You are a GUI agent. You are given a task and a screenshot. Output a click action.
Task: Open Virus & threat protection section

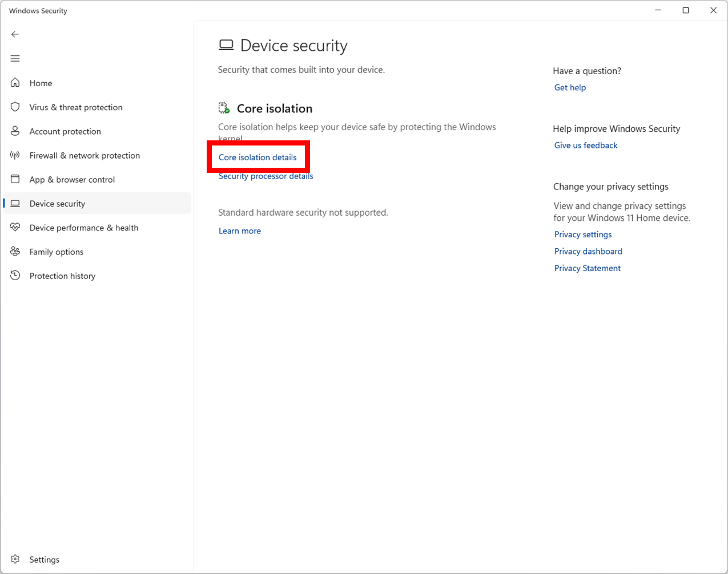pos(97,107)
